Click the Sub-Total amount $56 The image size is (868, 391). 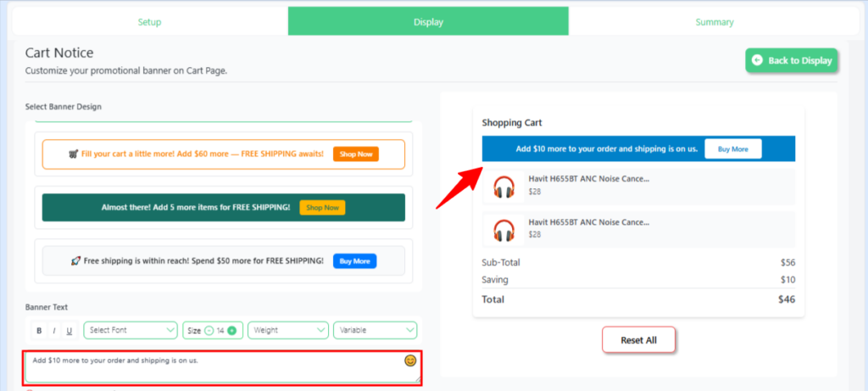787,263
